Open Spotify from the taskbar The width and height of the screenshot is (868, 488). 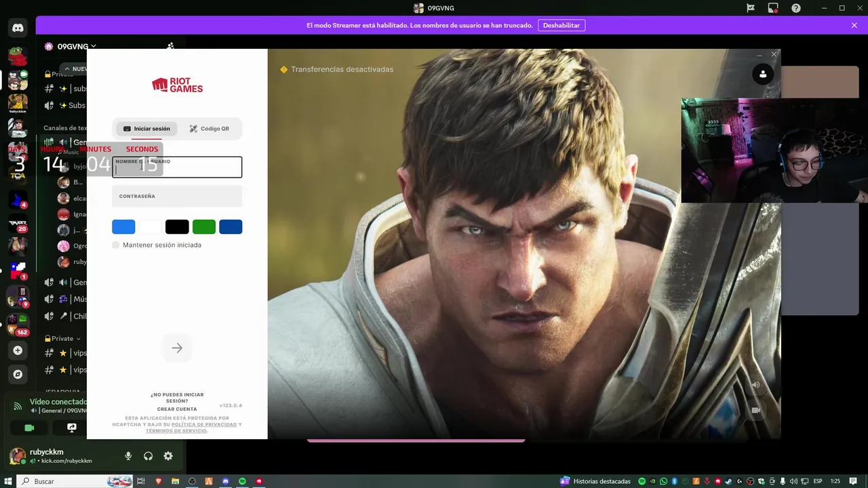pyautogui.click(x=242, y=481)
